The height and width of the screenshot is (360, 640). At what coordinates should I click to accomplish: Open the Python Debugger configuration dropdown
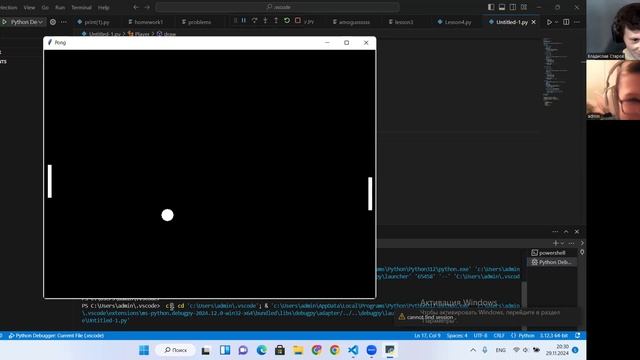[x=27, y=22]
